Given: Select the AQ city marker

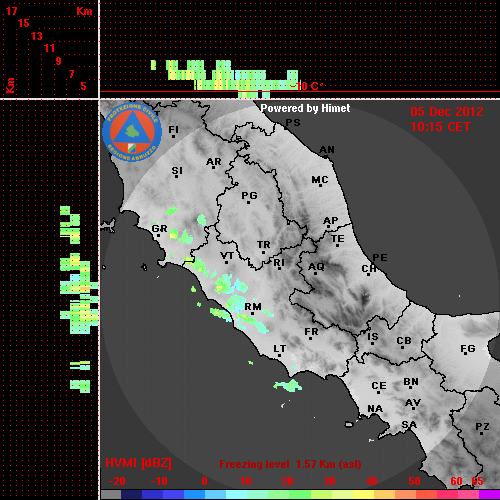Looking at the screenshot, I should tap(315, 274).
